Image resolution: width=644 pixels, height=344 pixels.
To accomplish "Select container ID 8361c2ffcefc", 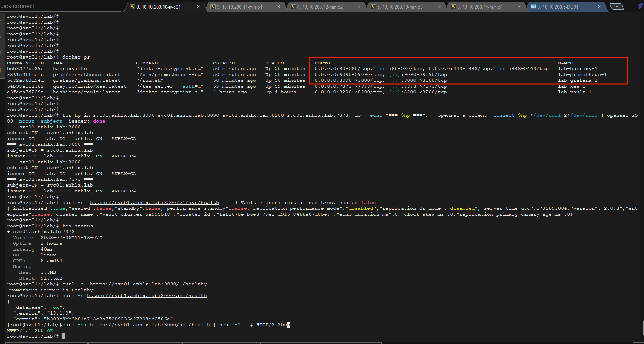I will [25, 75].
